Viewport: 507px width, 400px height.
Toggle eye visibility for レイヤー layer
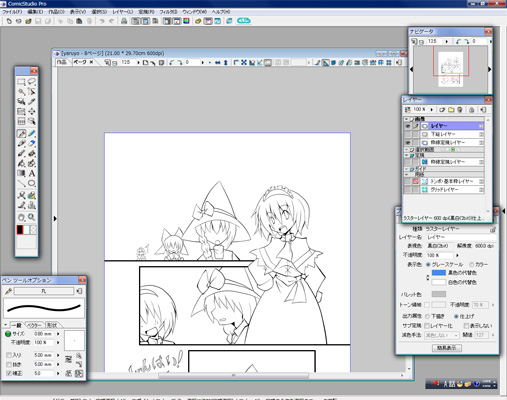click(407, 126)
